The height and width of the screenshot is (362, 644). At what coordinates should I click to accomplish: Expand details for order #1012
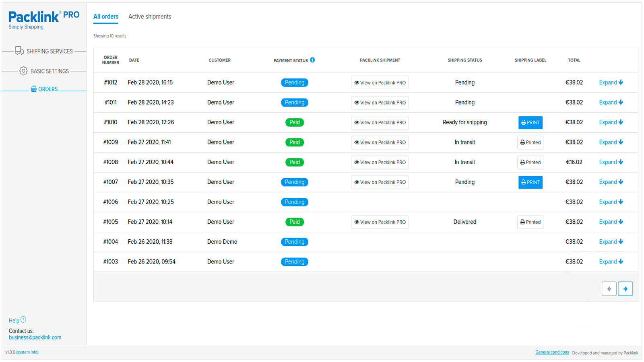pyautogui.click(x=611, y=82)
